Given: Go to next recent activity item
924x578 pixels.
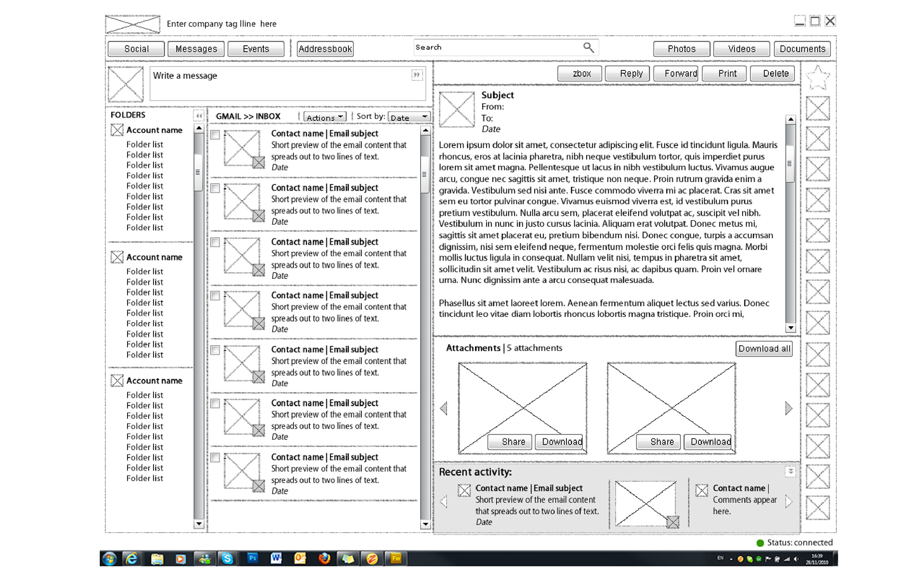Looking at the screenshot, I should pos(788,501).
